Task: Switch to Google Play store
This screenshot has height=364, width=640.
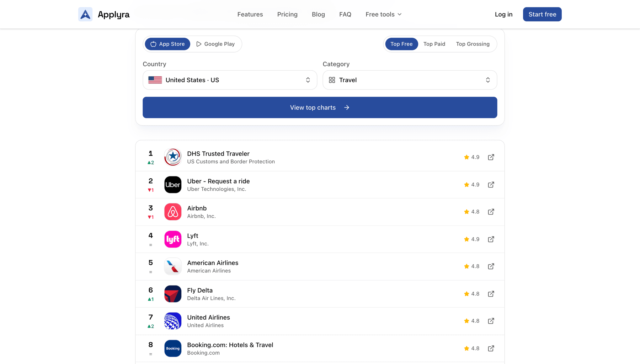Action: (x=215, y=44)
